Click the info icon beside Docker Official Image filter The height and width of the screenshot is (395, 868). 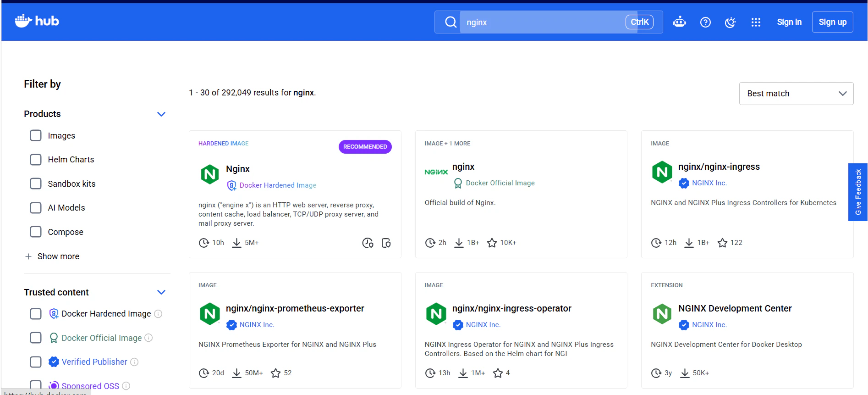click(x=148, y=338)
